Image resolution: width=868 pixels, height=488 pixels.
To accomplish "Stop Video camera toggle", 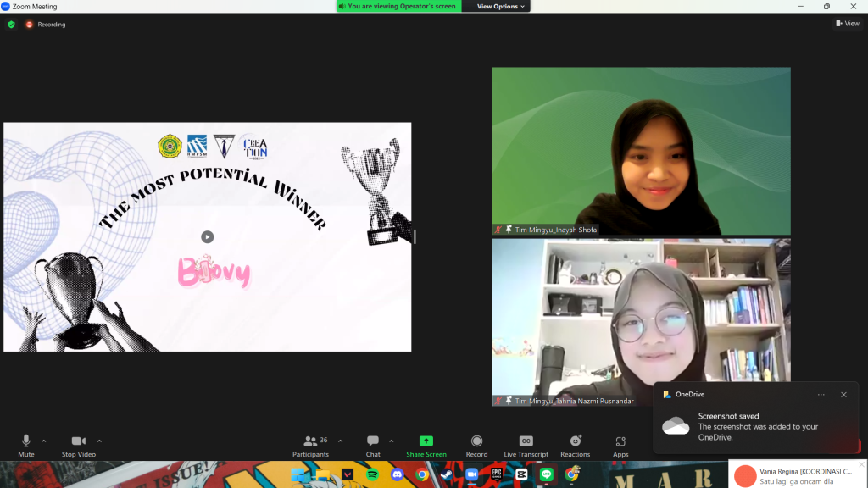I will [79, 444].
